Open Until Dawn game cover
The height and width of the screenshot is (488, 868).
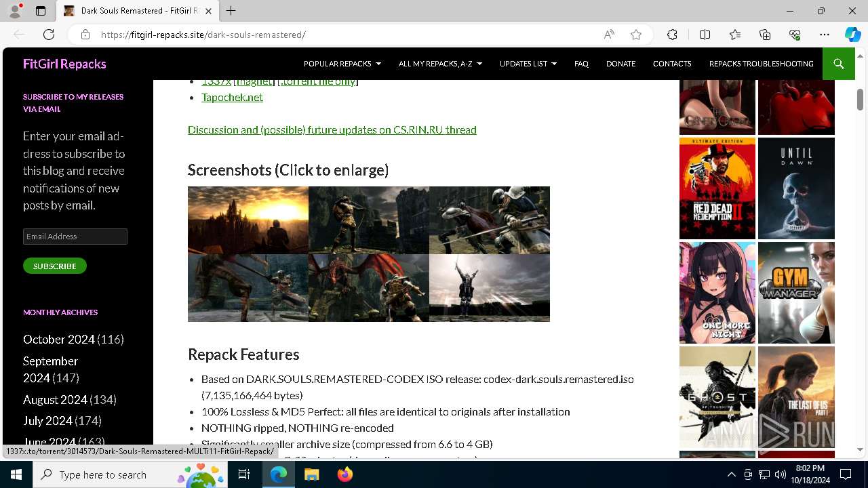click(796, 188)
